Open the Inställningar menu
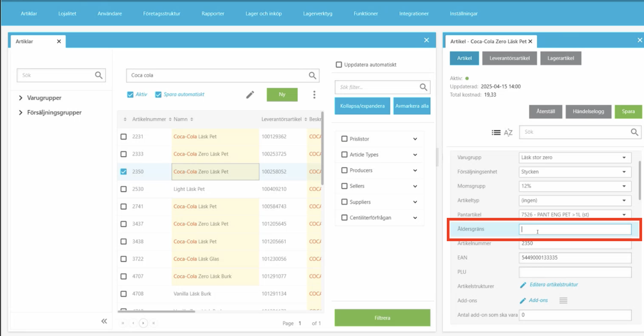Viewport: 644px width, 336px height. point(464,14)
